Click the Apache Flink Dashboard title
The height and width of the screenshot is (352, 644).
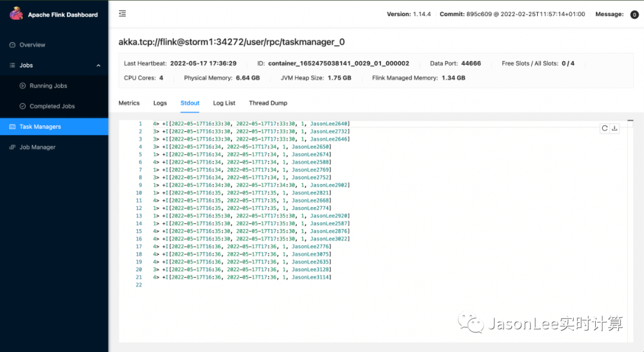pyautogui.click(x=63, y=15)
